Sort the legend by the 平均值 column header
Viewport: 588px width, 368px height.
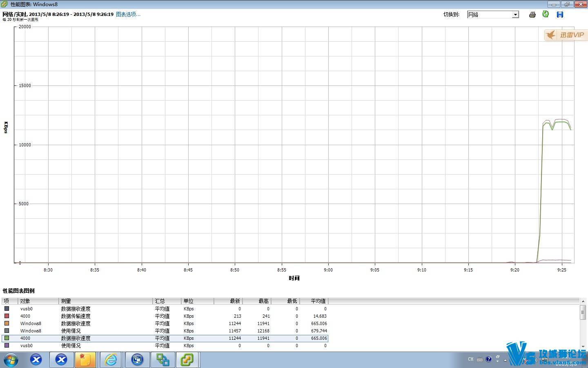click(314, 301)
